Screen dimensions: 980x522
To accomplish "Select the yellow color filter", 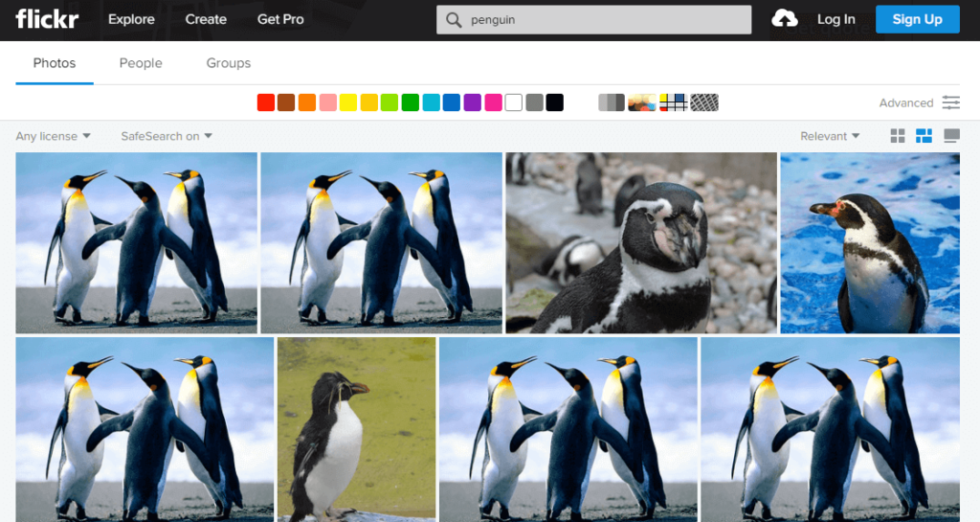I will [x=348, y=102].
